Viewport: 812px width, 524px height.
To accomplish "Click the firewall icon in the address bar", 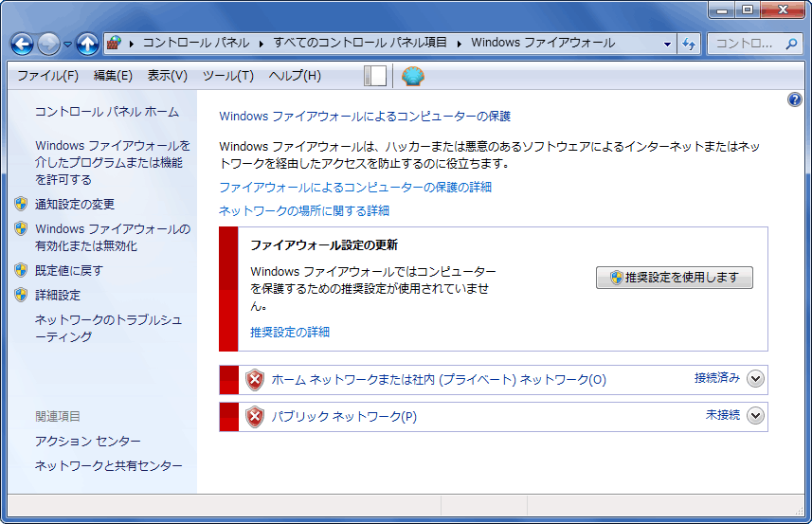I will (114, 43).
